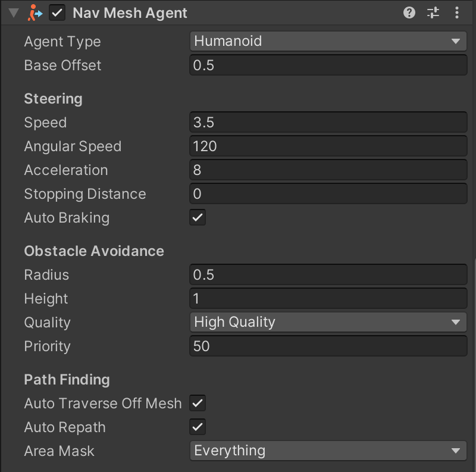Click the Quality label

click(x=48, y=323)
